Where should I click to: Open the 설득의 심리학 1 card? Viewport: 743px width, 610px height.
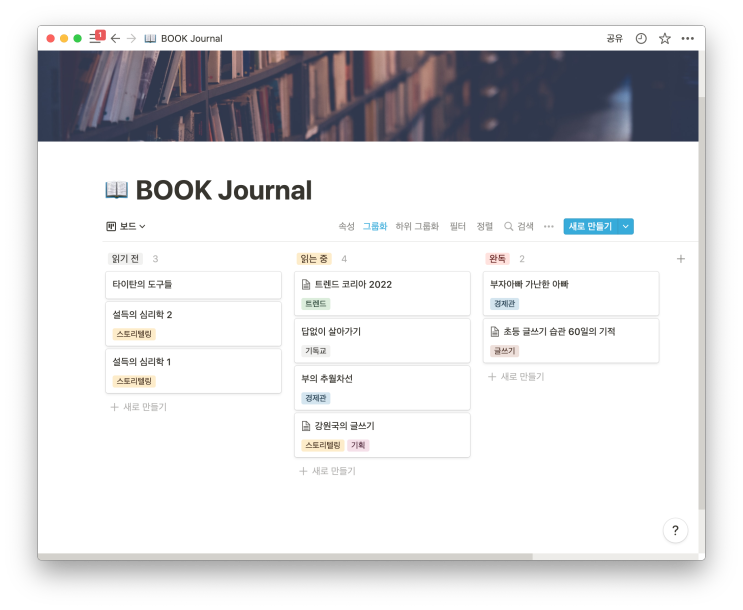coord(193,371)
